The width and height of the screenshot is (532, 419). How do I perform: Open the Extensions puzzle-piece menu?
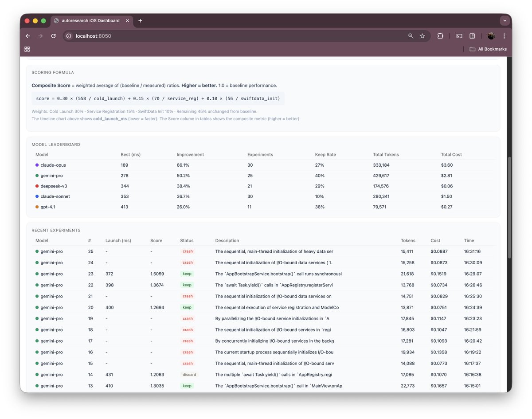point(440,36)
